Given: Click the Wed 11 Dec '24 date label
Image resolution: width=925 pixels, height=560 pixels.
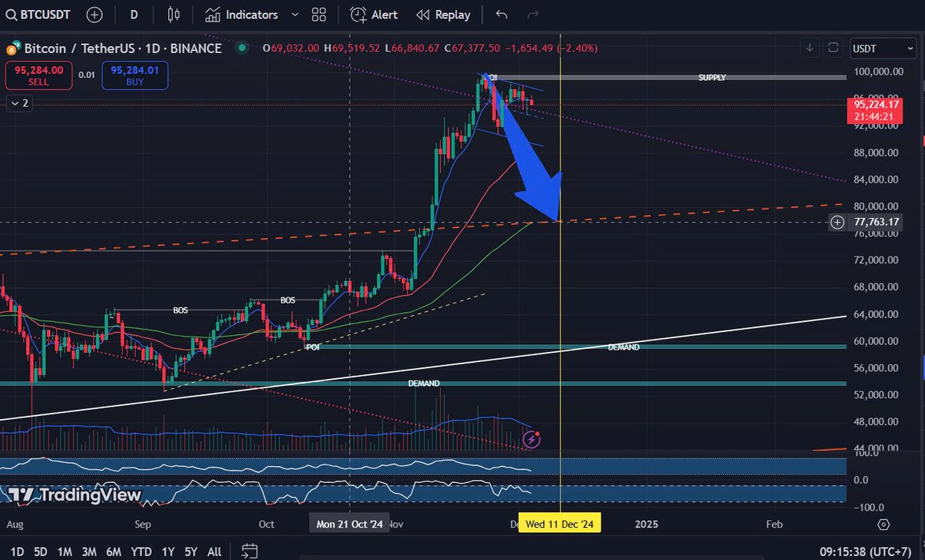Looking at the screenshot, I should (560, 524).
